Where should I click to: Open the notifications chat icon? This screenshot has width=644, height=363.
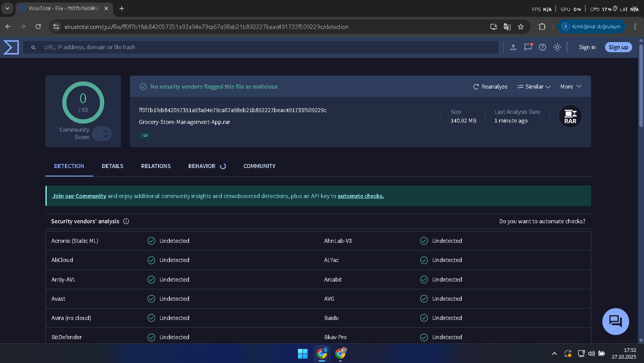coord(528,47)
